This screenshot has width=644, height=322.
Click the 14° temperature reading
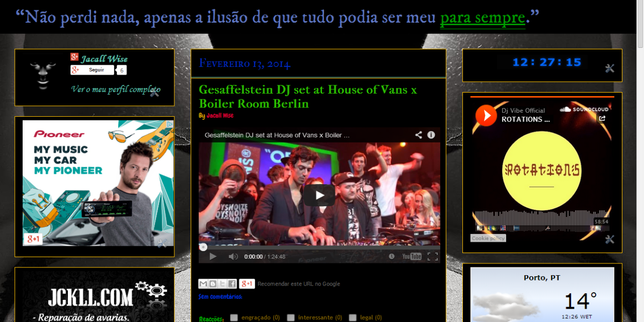tap(580, 301)
